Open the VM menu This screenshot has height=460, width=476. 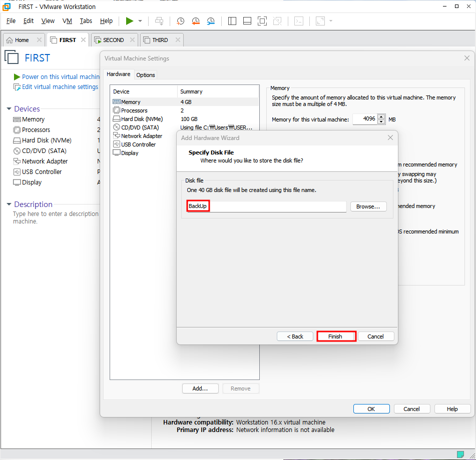coord(67,20)
